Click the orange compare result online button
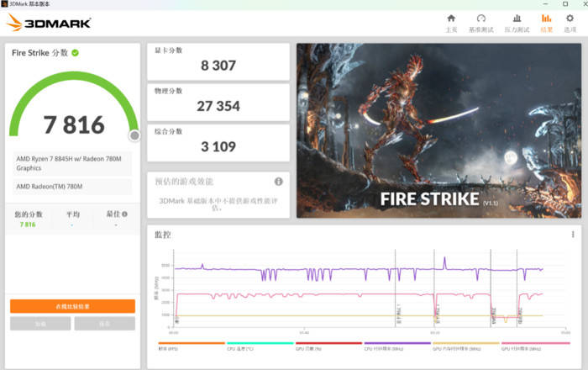 pyautogui.click(x=72, y=306)
